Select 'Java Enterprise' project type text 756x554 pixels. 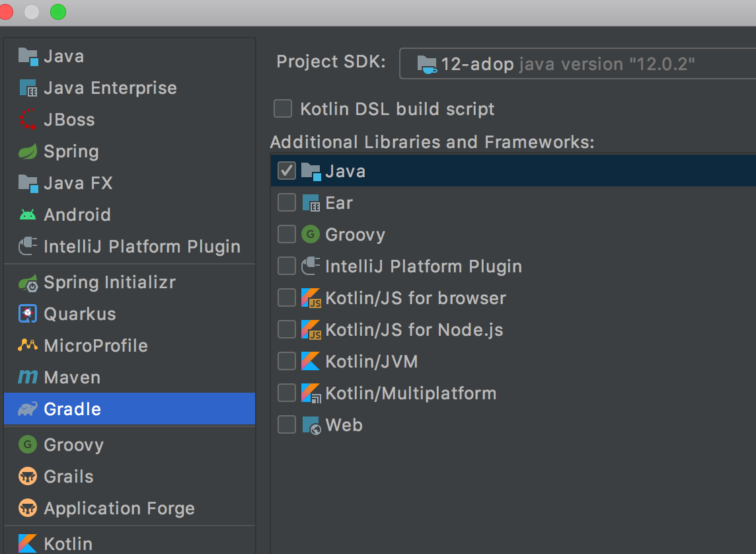(x=110, y=88)
